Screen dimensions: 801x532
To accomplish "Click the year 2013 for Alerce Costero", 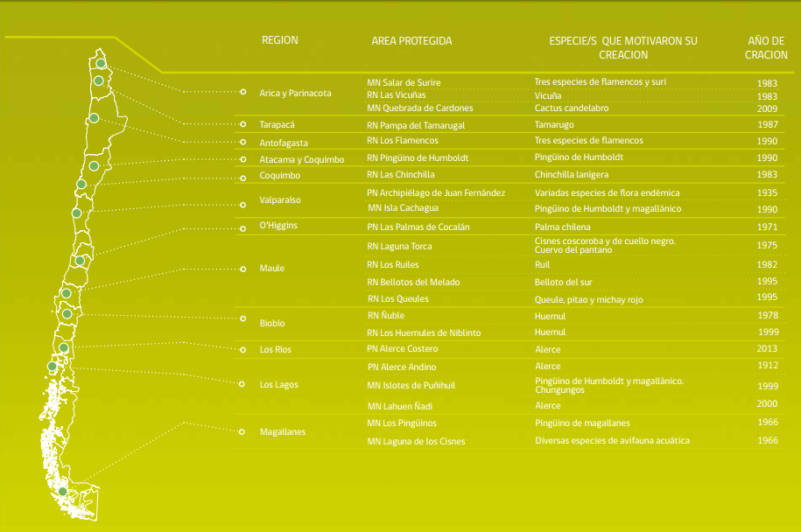I will pos(767,349).
